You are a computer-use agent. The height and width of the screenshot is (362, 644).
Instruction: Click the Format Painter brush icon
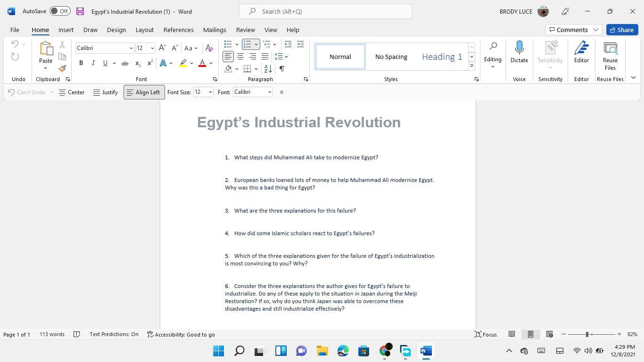point(62,68)
